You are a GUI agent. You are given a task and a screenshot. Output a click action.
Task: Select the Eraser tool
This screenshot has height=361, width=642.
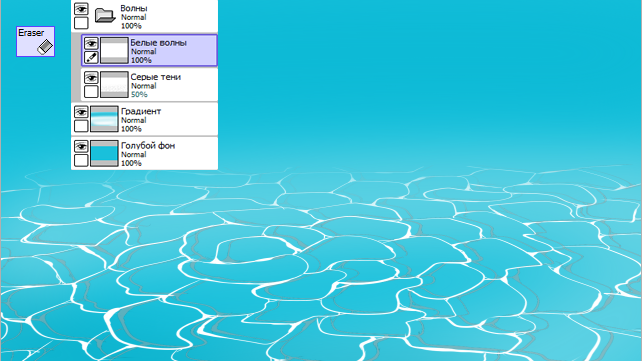35,41
